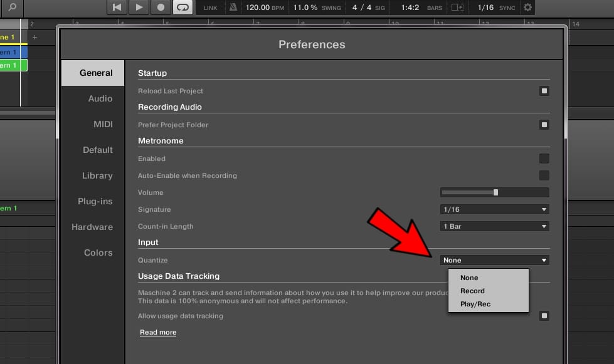Enable the Metronome Enabled checkbox
The height and width of the screenshot is (364, 614).
(x=544, y=159)
